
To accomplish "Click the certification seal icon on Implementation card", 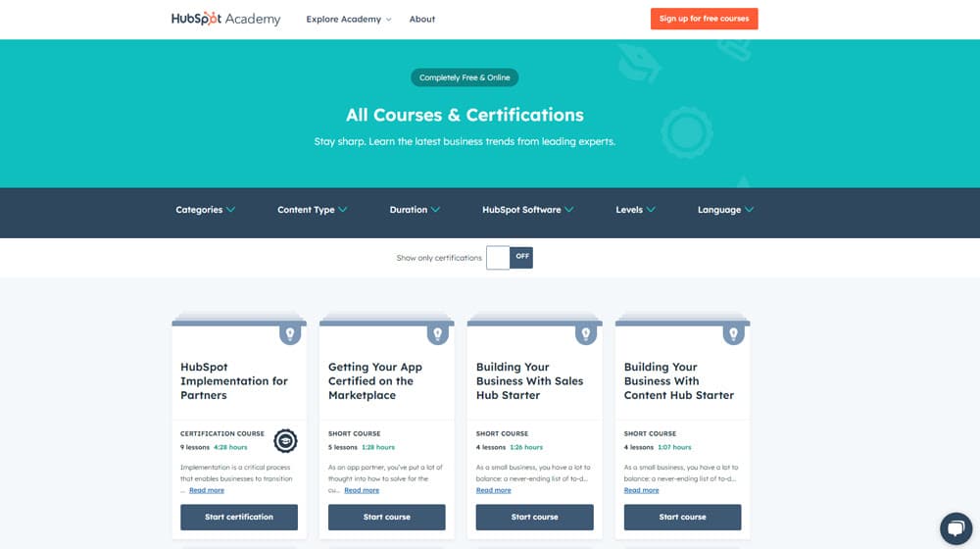I will coord(285,441).
